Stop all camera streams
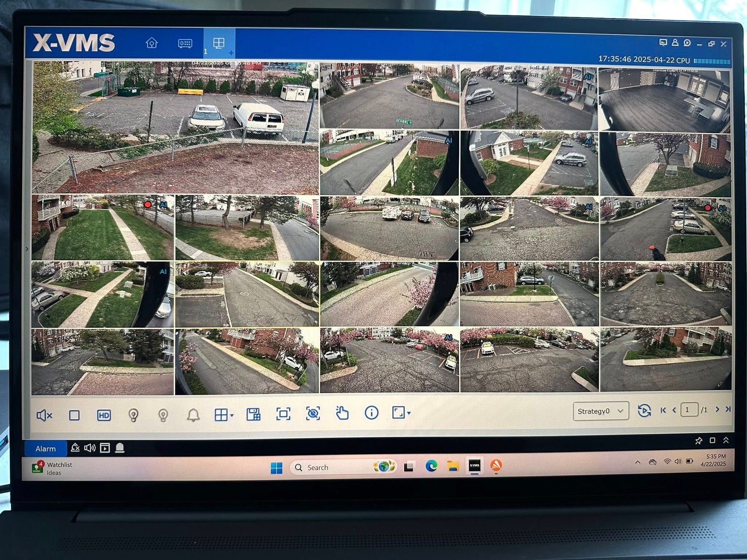Viewport: 747px width, 560px height. (75, 415)
